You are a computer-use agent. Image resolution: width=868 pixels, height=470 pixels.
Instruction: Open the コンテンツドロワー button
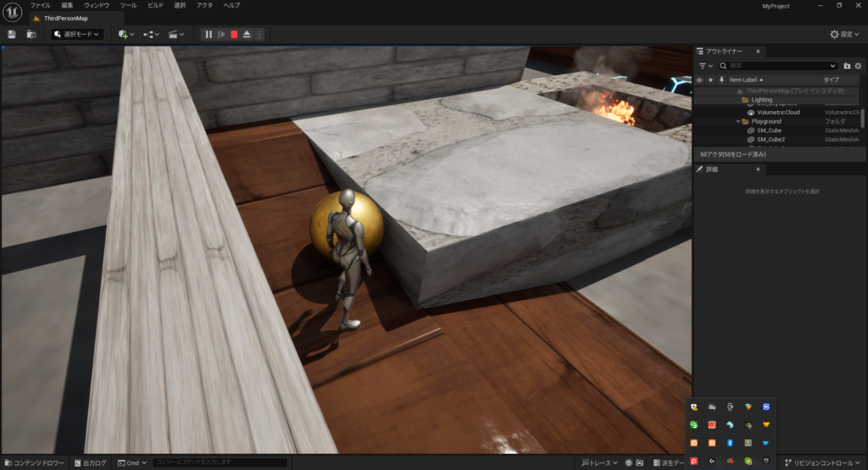click(34, 463)
